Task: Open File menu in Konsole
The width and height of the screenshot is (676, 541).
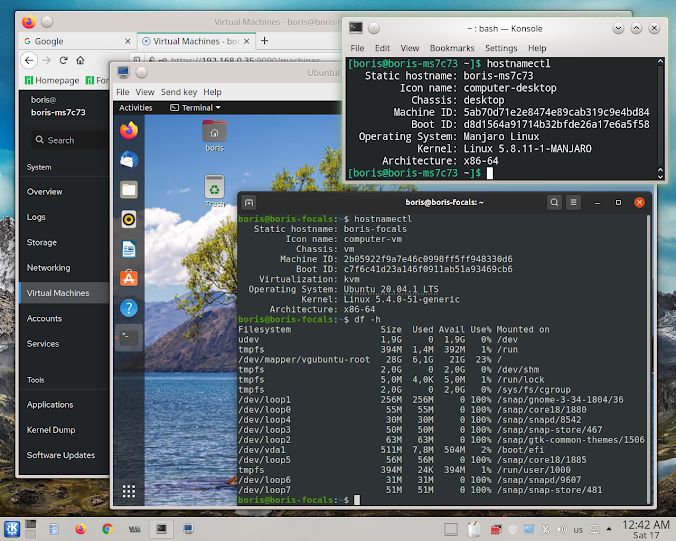Action: coord(357,48)
